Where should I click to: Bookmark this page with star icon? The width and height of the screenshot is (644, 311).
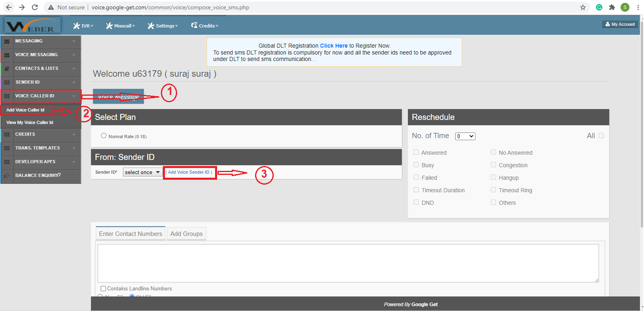pos(583,7)
